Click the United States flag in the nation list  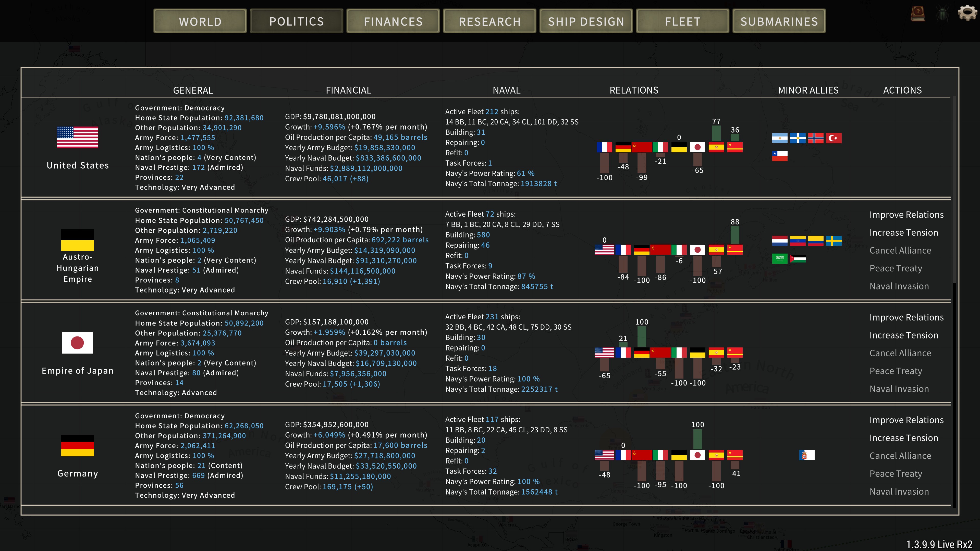(x=78, y=137)
